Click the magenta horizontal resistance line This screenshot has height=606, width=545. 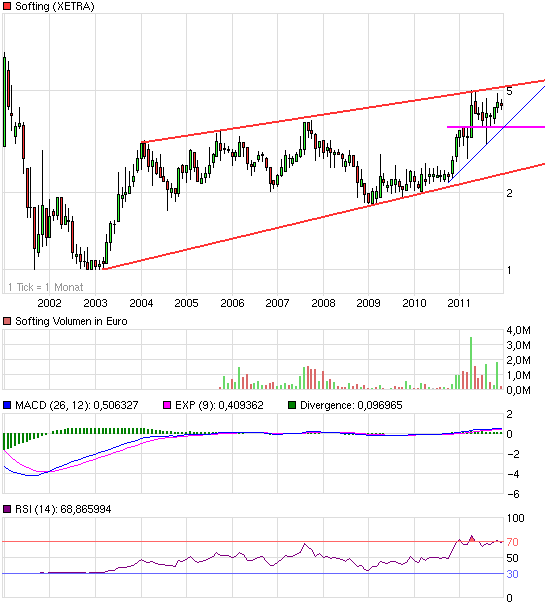coord(496,127)
